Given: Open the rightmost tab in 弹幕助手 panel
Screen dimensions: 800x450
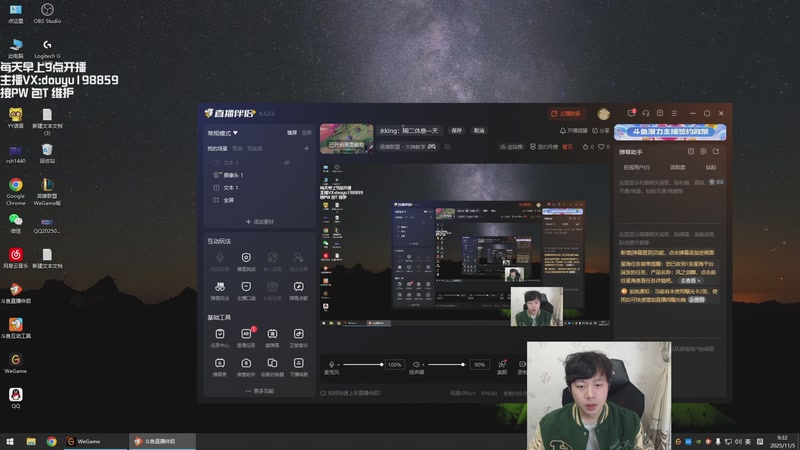Looking at the screenshot, I should 711,167.
